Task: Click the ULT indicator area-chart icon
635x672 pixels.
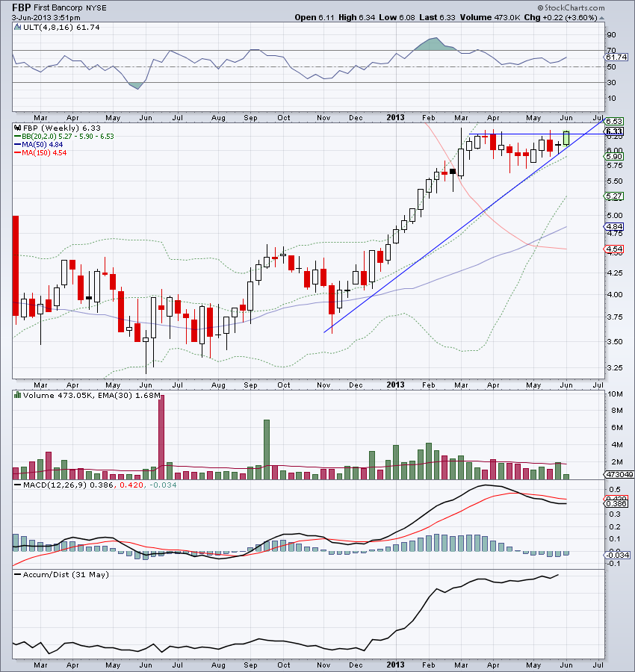Action: [18, 27]
